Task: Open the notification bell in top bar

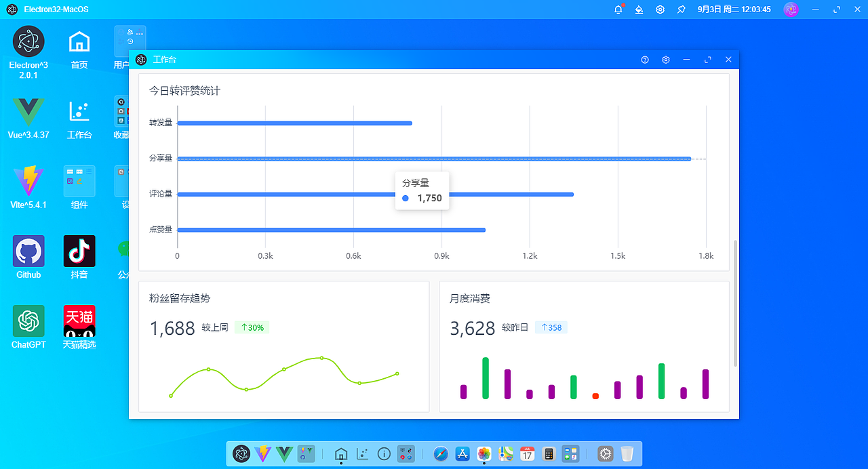Action: (x=618, y=9)
